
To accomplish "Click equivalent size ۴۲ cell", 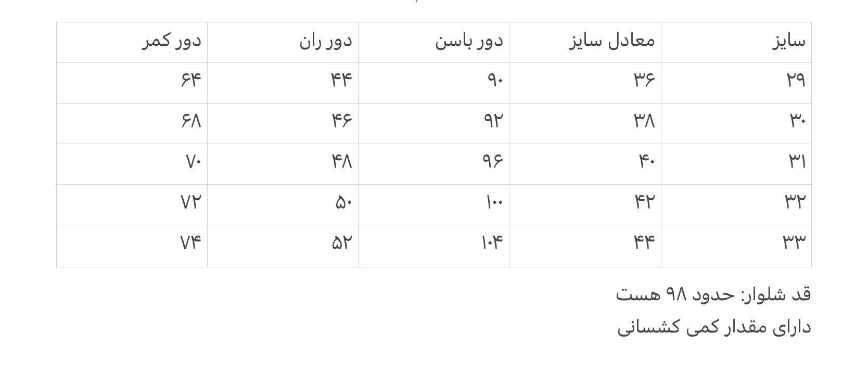I will 644,202.
